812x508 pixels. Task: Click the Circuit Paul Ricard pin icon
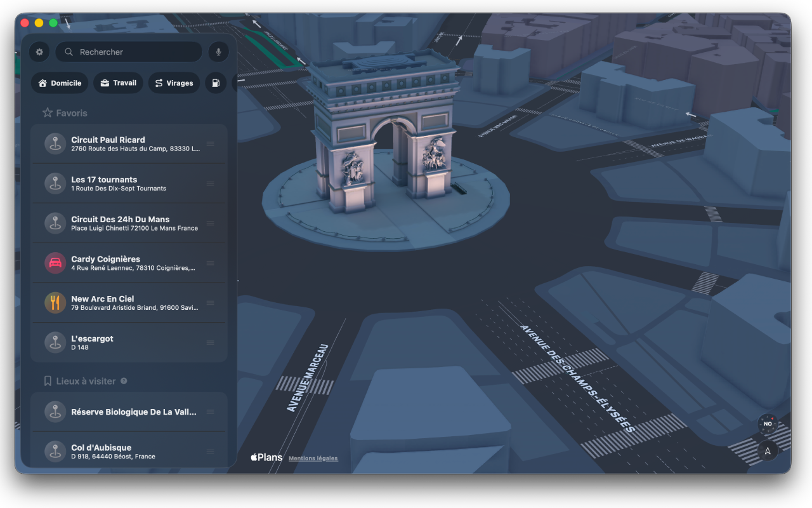point(55,144)
